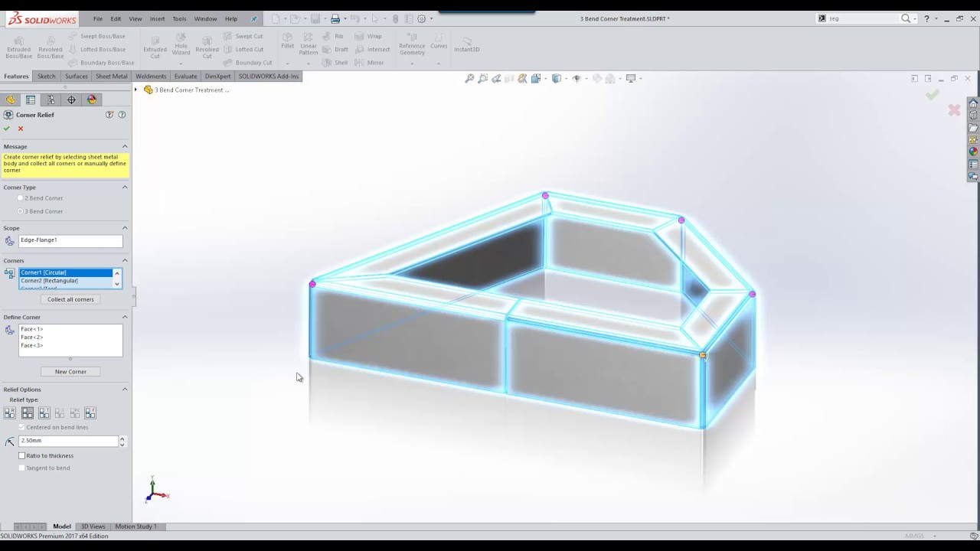
Task: Cancel feature with graphics-area red X
Action: click(x=954, y=110)
